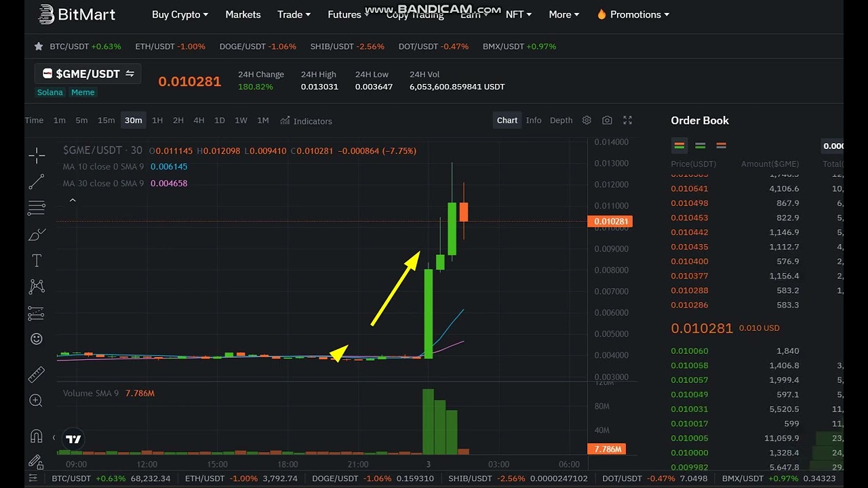Collapse the indicator legend chevron
This screenshot has height=488, width=868.
point(73,200)
